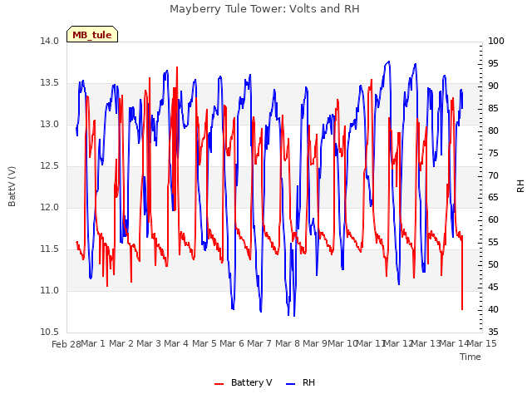Click the Feb 28 date label
Screen dimensions: 532x399
pos(66,344)
